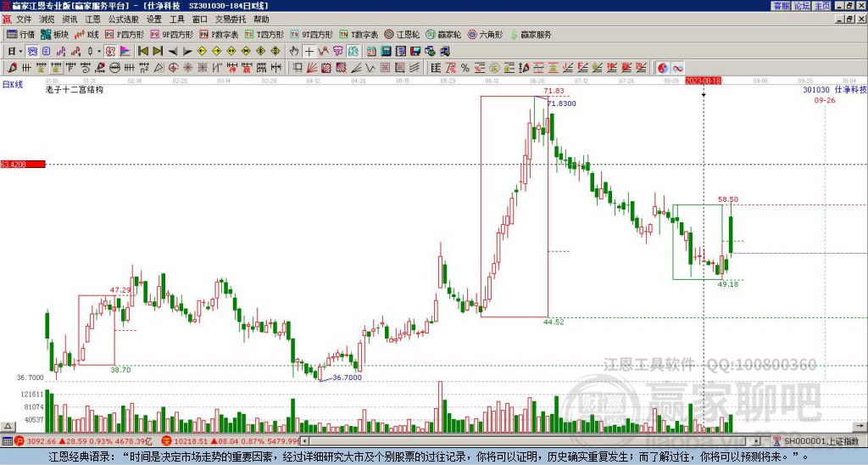Click the infinity symbol icon
868x465 pixels.
pyautogui.click(x=677, y=68)
